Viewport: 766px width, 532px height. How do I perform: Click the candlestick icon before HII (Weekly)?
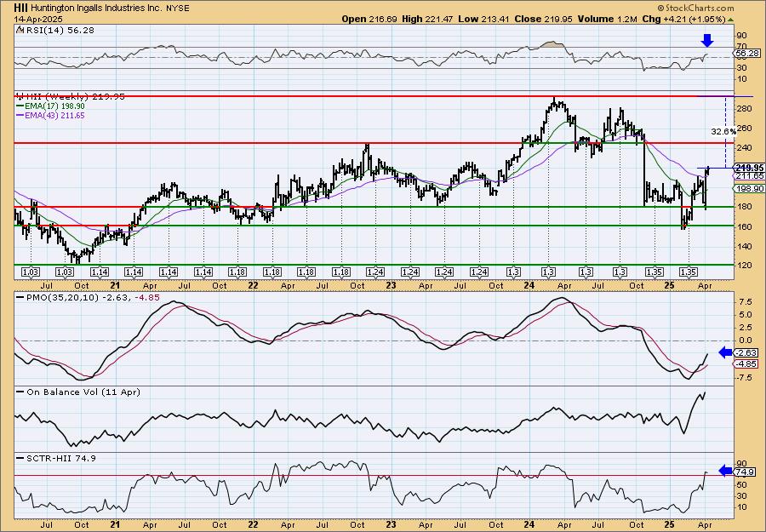[x=20, y=97]
